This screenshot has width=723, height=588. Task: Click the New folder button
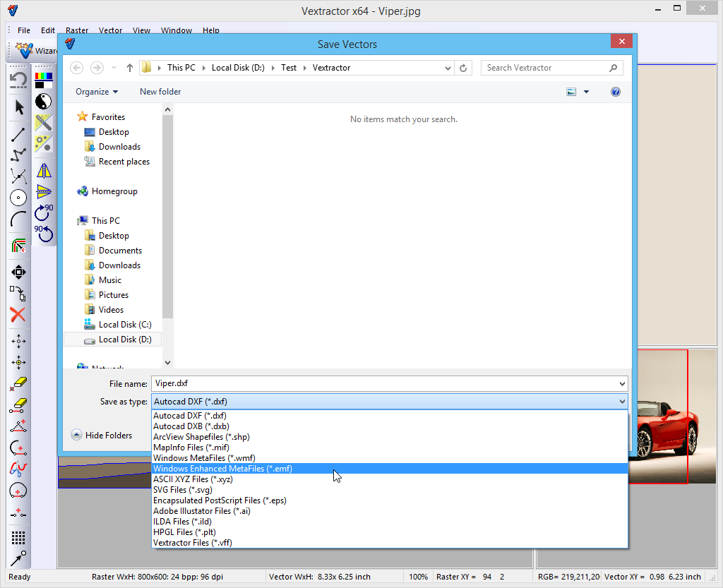160,92
